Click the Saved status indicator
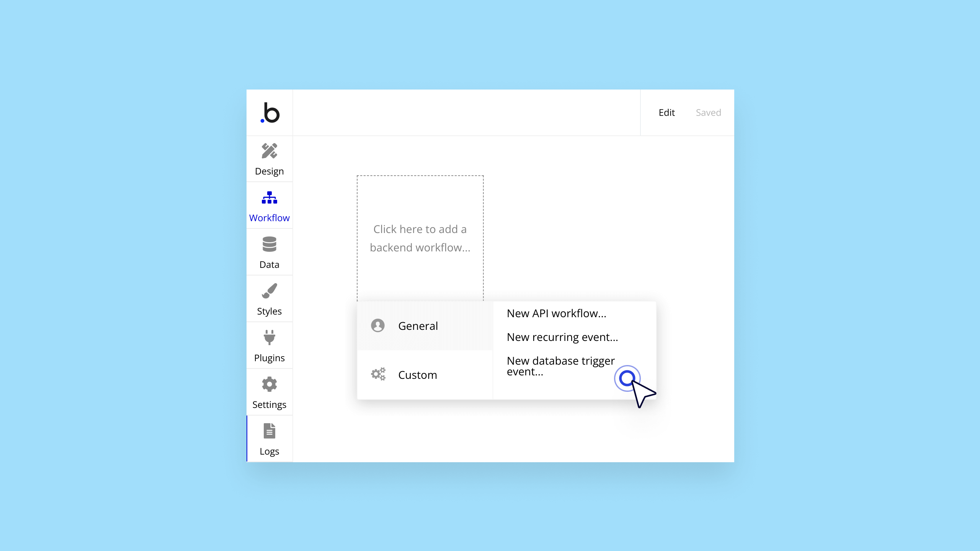The height and width of the screenshot is (551, 980). (708, 112)
